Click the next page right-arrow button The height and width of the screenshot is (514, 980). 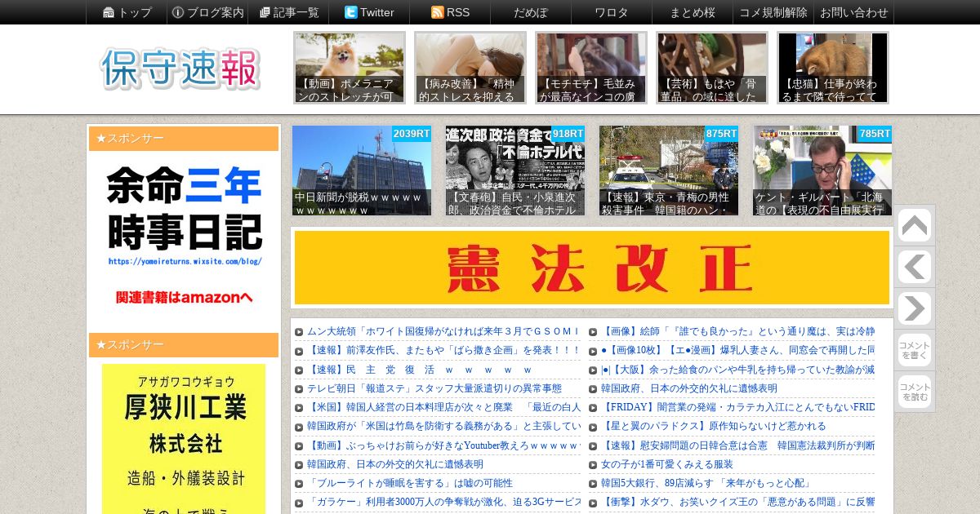(914, 309)
